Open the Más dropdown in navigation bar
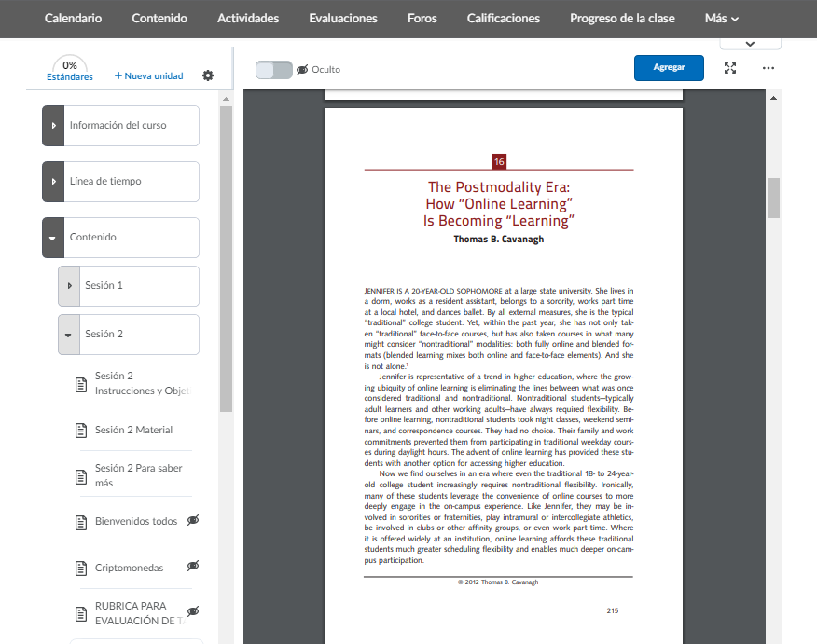Viewport: 817px width, 644px height. [x=722, y=19]
